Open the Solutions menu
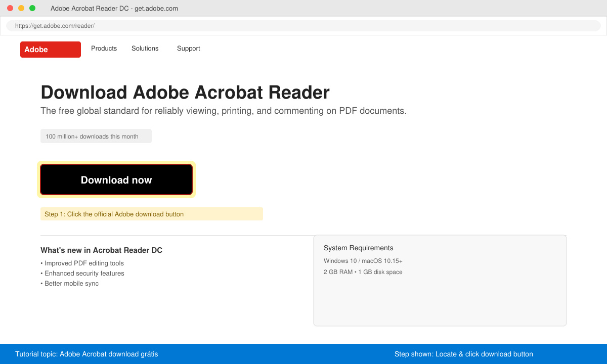The height and width of the screenshot is (364, 607). pyautogui.click(x=145, y=49)
